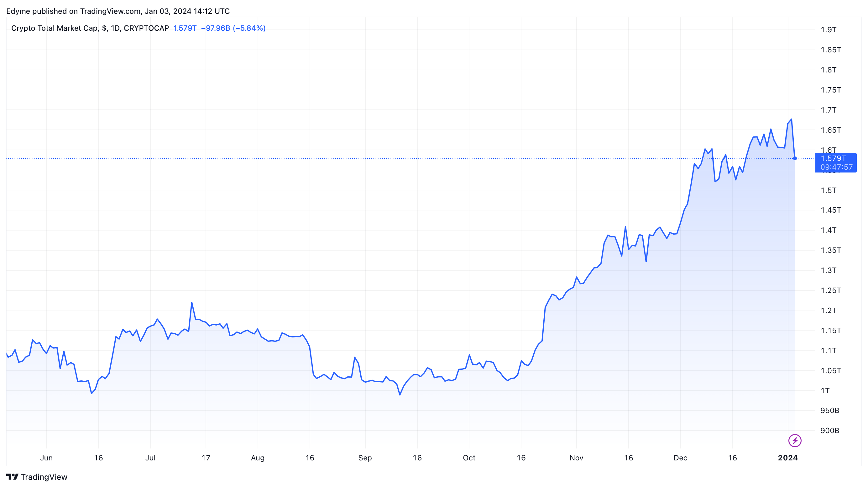The width and height of the screenshot is (868, 488).
Task: Click the last price dot on the chart line
Action: click(x=795, y=158)
